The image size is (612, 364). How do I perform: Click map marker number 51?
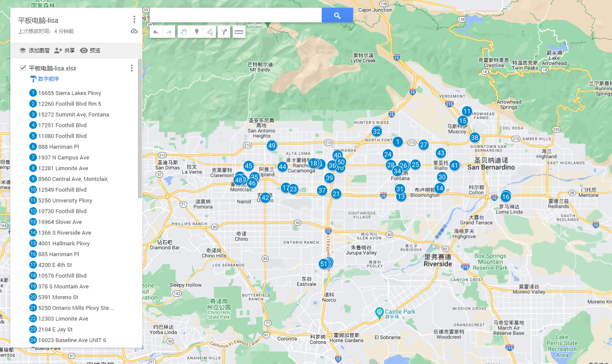[324, 264]
